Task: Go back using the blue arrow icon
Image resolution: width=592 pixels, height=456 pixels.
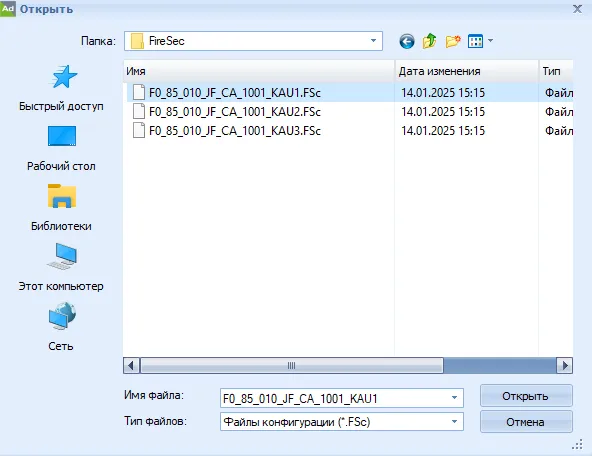Action: coord(407,41)
